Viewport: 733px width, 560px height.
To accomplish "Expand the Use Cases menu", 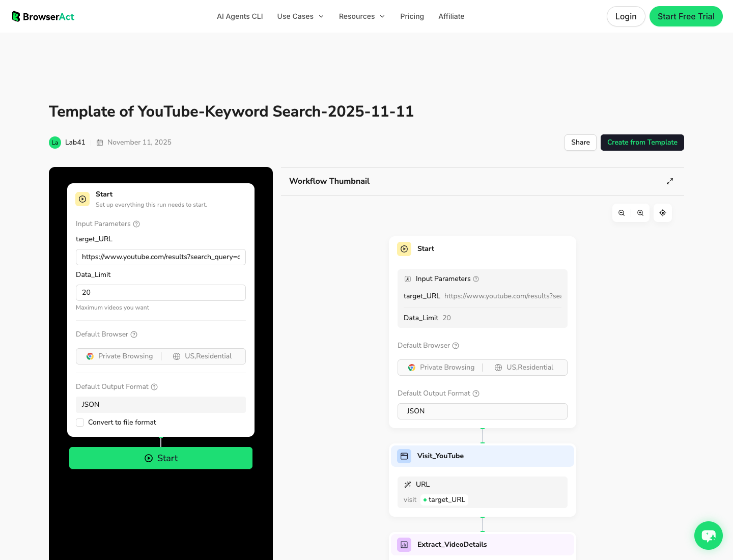I will pos(300,16).
